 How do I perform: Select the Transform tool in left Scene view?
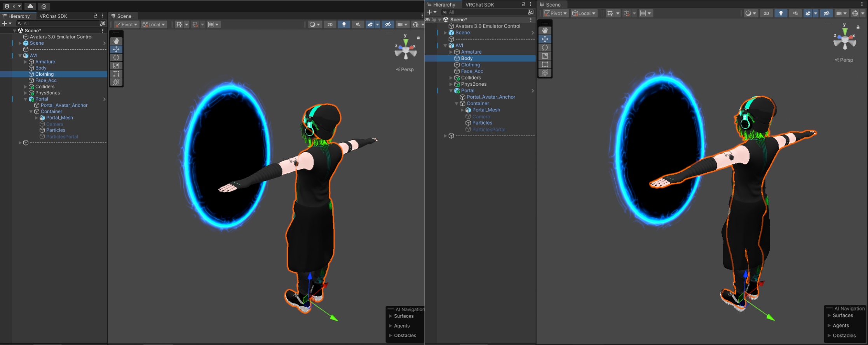pyautogui.click(x=116, y=82)
